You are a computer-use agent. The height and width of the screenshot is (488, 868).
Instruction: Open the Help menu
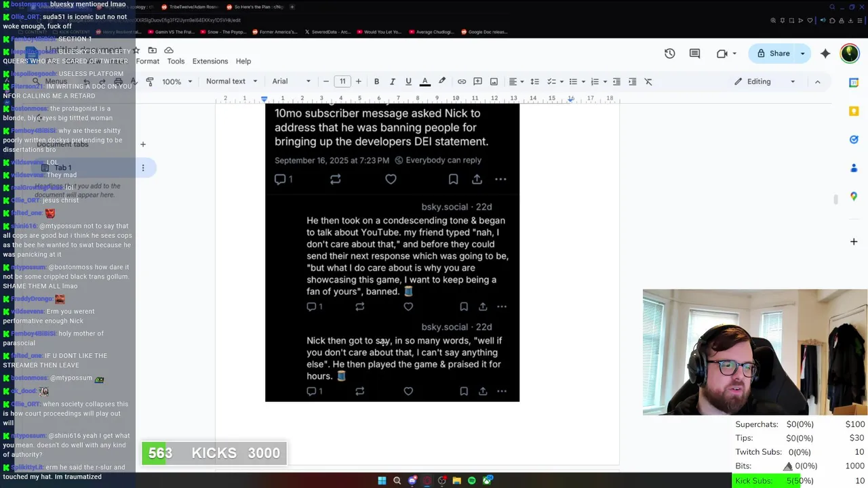click(x=243, y=61)
